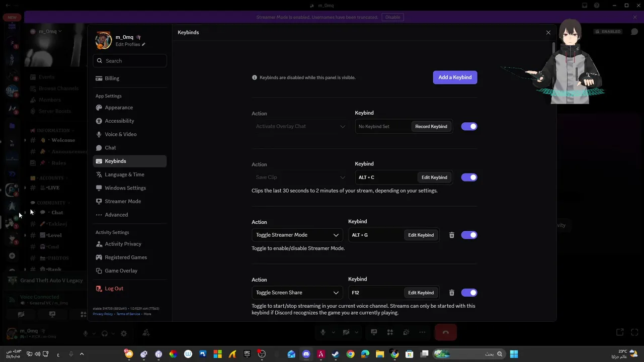644x362 pixels.
Task: Click Edit Profiles under the username
Action: pyautogui.click(x=128, y=44)
